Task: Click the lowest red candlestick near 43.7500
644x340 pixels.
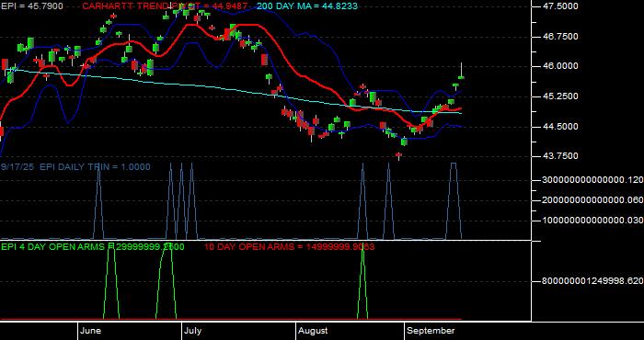Action: tap(398, 155)
